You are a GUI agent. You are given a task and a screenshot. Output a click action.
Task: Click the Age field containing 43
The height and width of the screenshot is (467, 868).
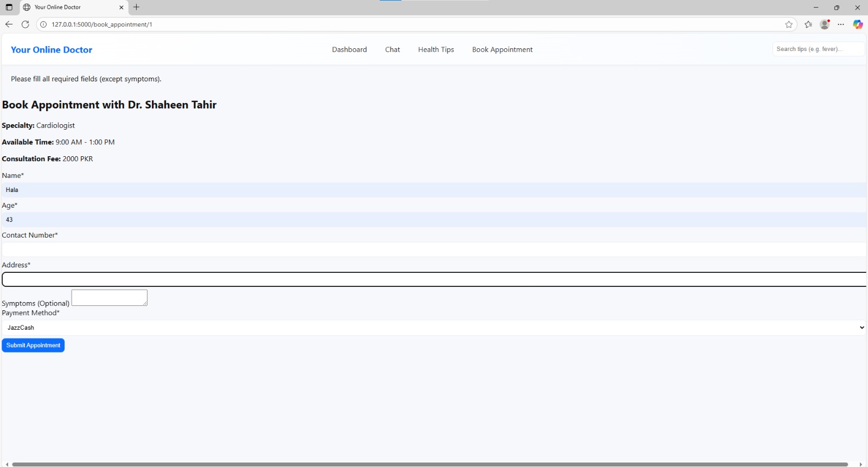(x=434, y=220)
